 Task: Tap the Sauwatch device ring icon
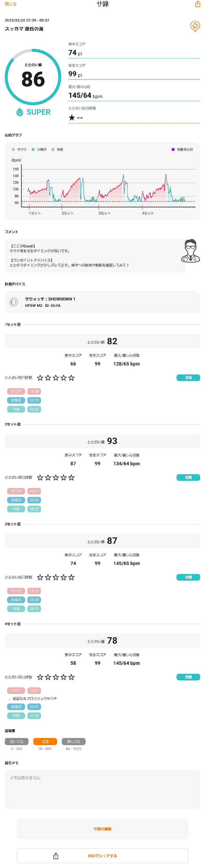click(14, 302)
